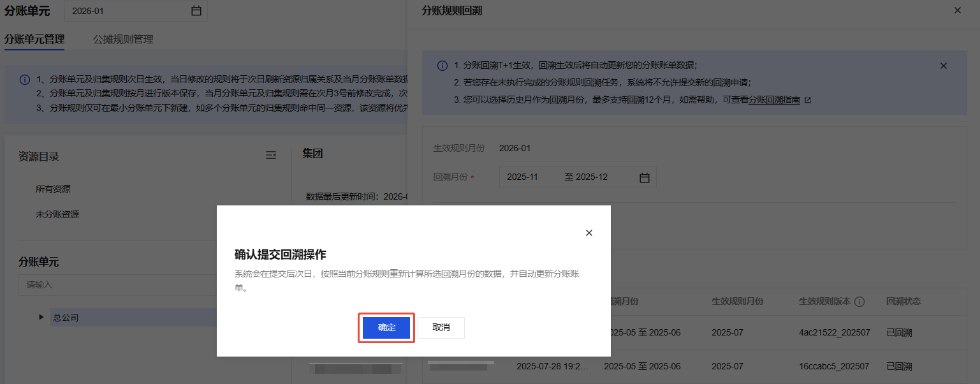Screen dimensions: 980x384
Task: Select 所有资源 in the resource directory
Action: [53, 189]
